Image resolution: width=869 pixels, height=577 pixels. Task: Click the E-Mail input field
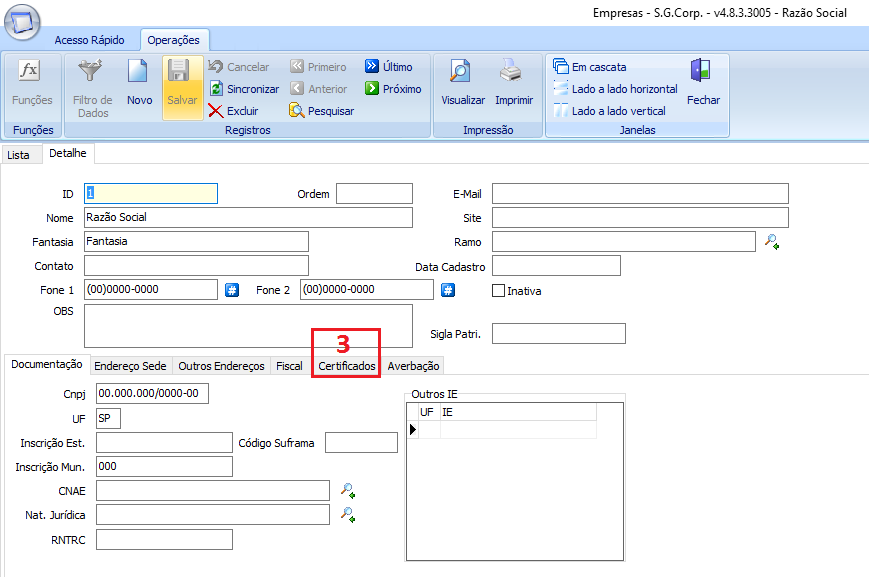pos(640,193)
